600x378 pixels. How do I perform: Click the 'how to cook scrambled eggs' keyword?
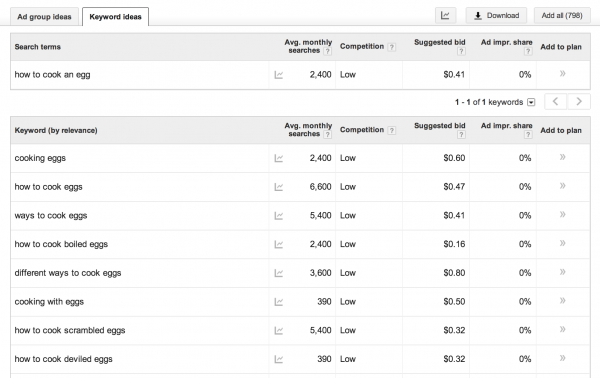(x=70, y=330)
